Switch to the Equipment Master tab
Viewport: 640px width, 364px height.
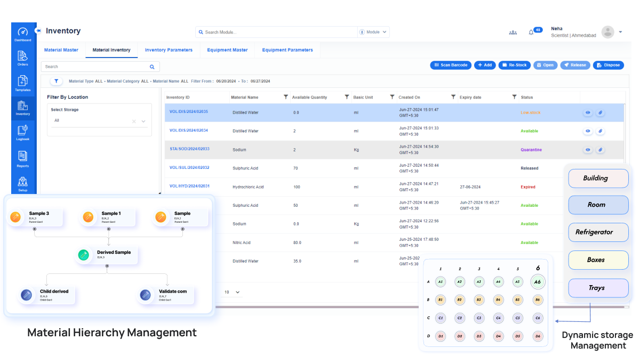(227, 50)
